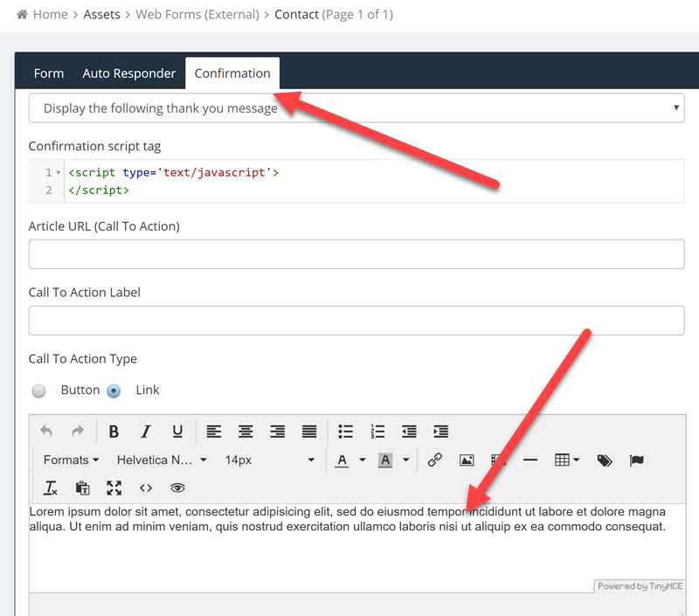Open the insert link tool

[x=434, y=460]
